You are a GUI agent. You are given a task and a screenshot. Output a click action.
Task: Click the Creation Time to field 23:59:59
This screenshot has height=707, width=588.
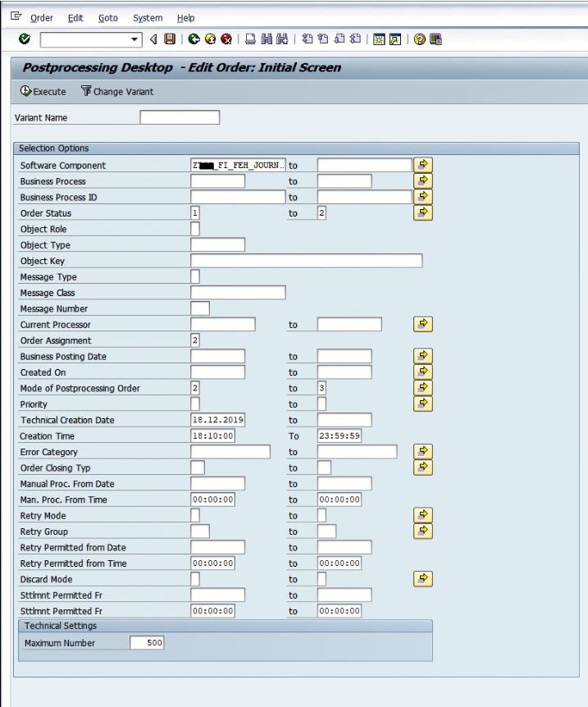click(x=340, y=436)
